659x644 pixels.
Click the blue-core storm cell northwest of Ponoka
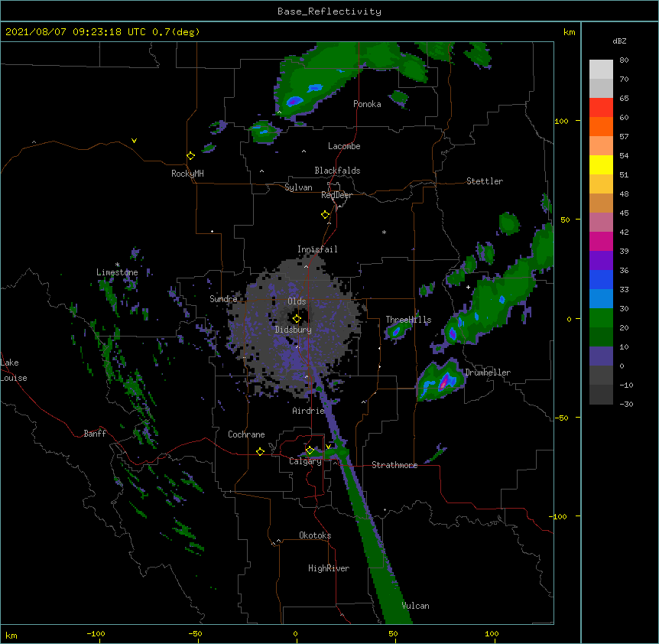(x=295, y=101)
